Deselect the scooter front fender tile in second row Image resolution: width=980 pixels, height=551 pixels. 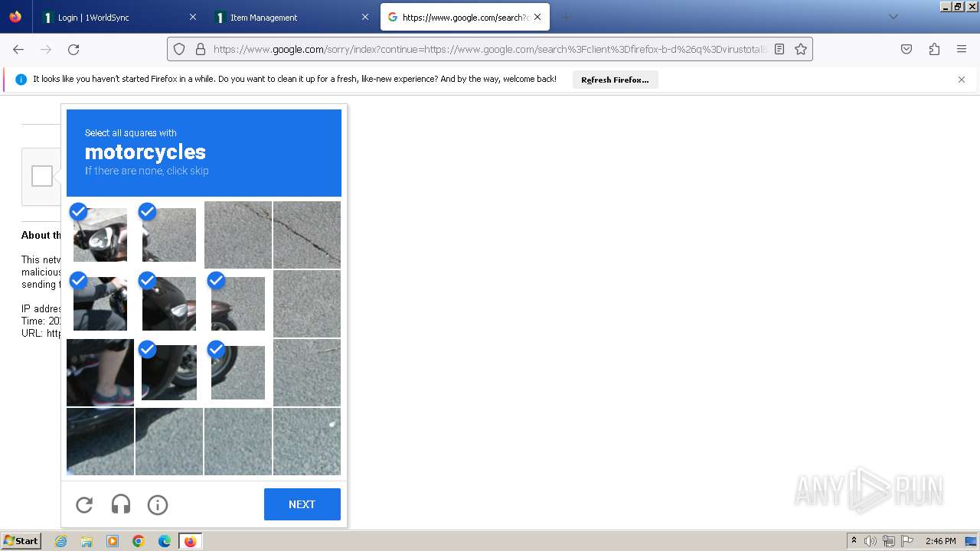coord(238,304)
